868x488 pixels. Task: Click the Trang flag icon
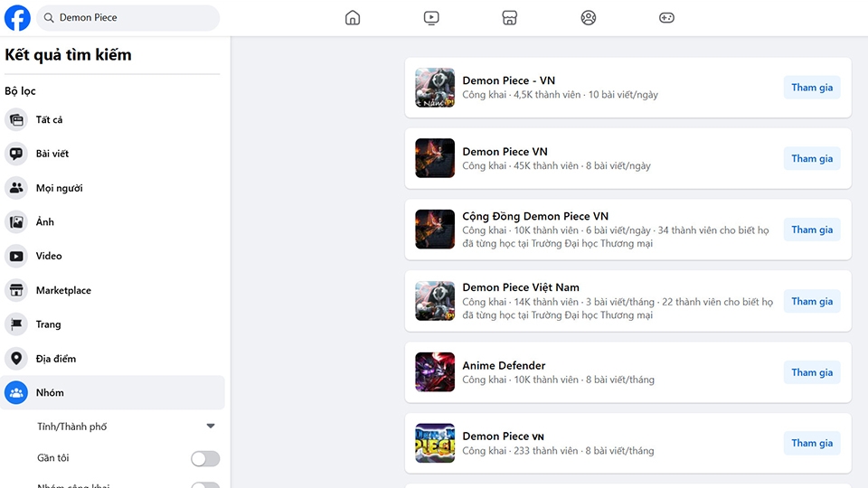coord(16,324)
